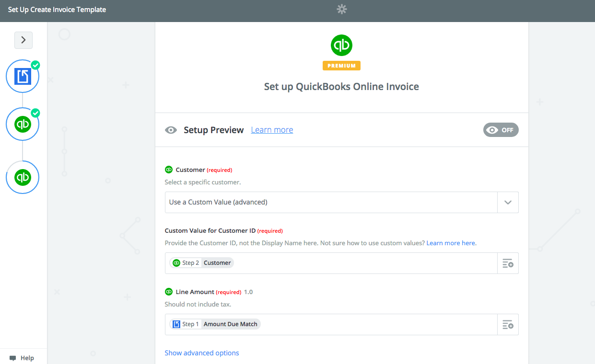Viewport: 595px width, 364px height.
Task: Open the Customer dropdown arrow
Action: 508,202
